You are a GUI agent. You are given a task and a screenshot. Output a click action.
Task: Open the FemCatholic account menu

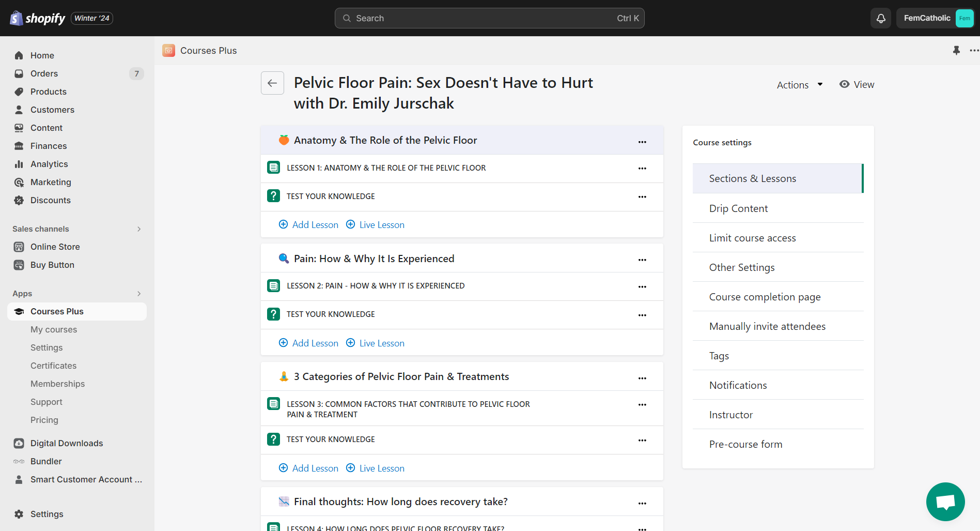935,18
